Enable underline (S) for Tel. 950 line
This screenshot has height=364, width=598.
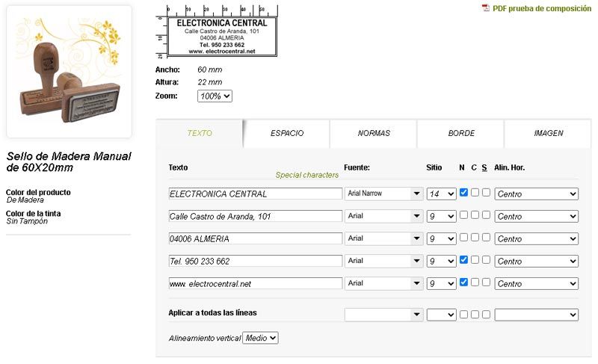click(486, 259)
